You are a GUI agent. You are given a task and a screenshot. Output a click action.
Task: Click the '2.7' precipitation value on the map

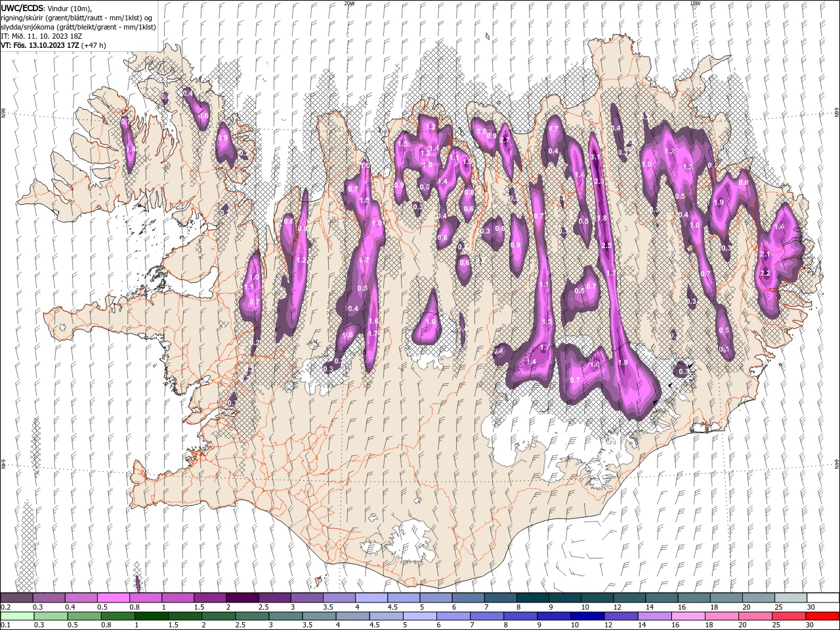point(505,140)
